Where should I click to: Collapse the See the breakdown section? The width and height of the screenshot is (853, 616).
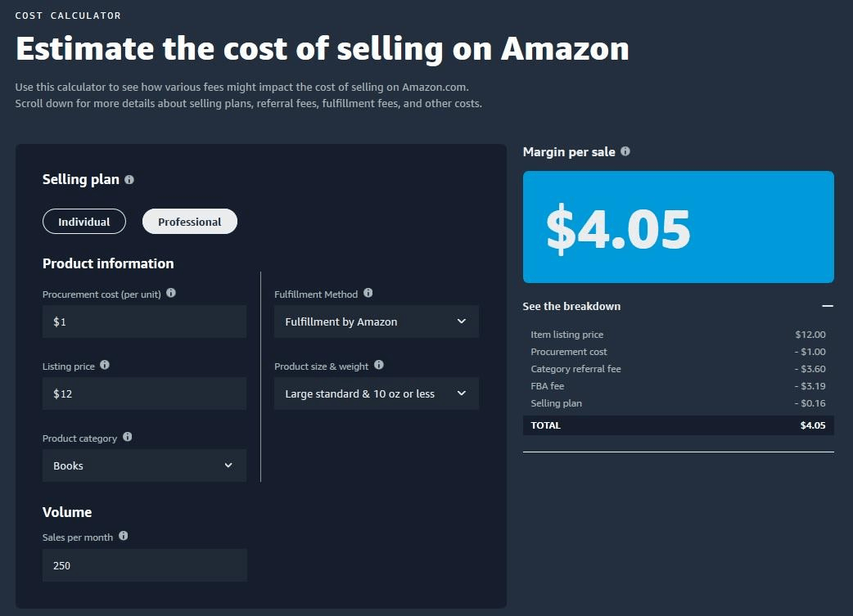click(x=828, y=306)
